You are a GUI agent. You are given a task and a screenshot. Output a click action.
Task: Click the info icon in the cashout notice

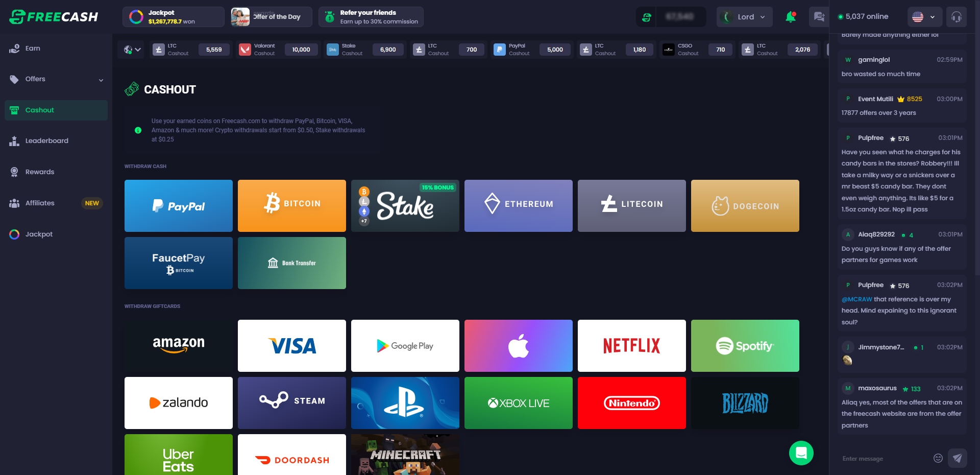[x=138, y=130]
